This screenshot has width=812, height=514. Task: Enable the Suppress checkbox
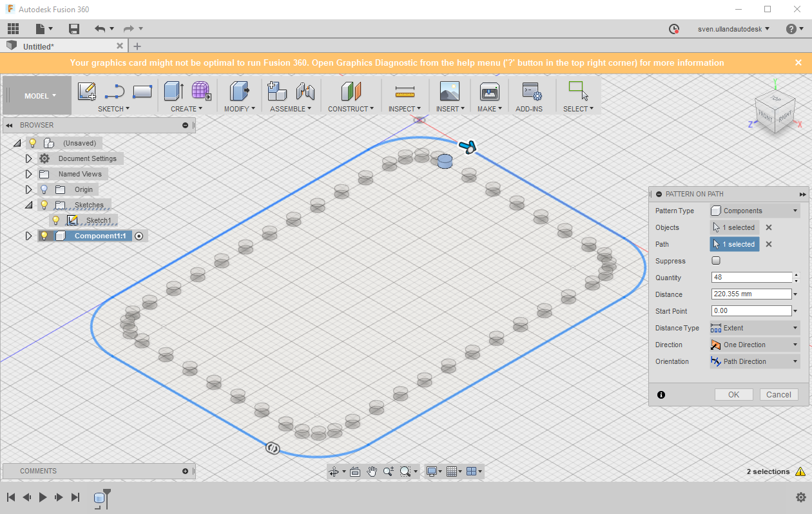(x=715, y=260)
